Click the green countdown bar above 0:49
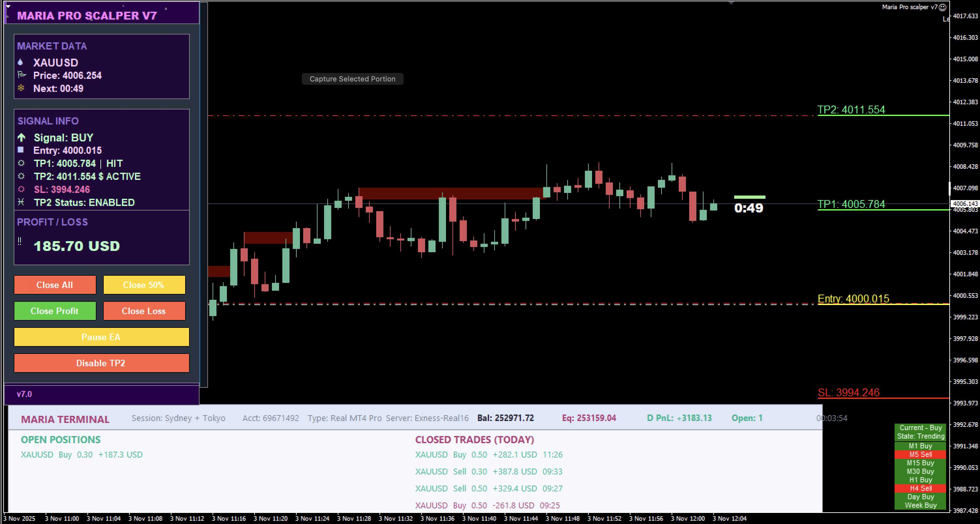 [749, 197]
